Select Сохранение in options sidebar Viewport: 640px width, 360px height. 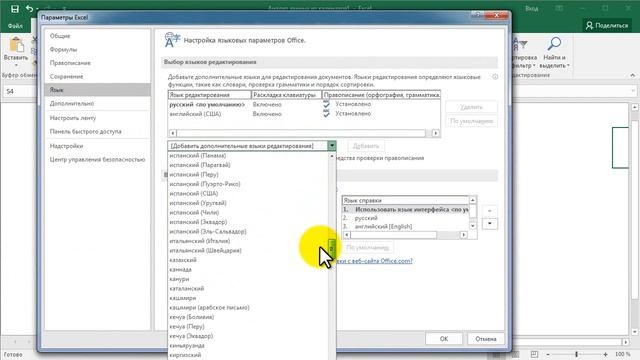[97, 76]
